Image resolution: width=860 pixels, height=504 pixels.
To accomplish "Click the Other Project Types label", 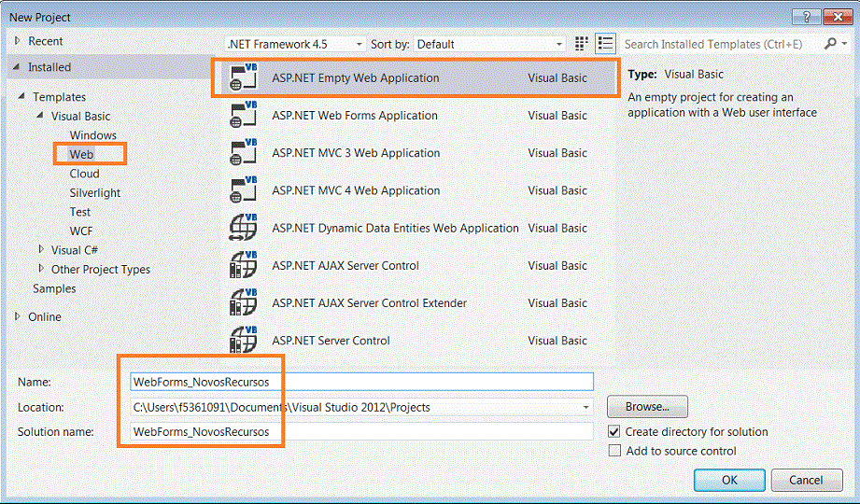I will pyautogui.click(x=101, y=270).
